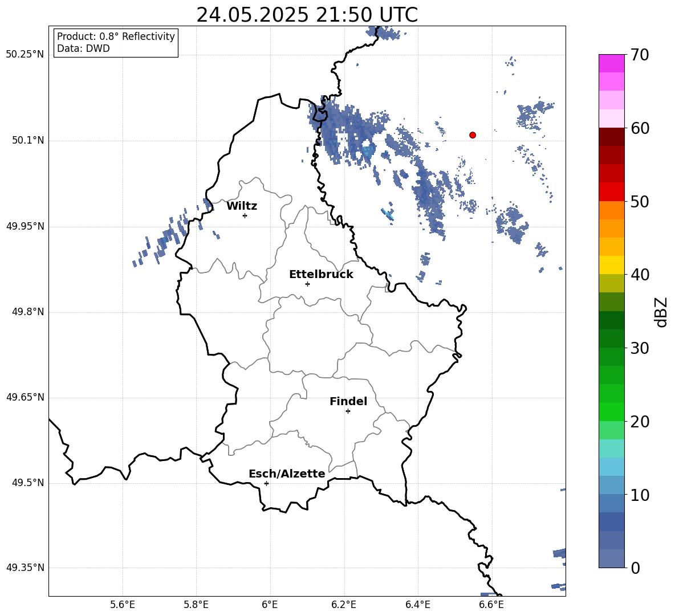Click the Ettelbruck cross marker
Image resolution: width=675 pixels, height=616 pixels.
pyautogui.click(x=307, y=284)
